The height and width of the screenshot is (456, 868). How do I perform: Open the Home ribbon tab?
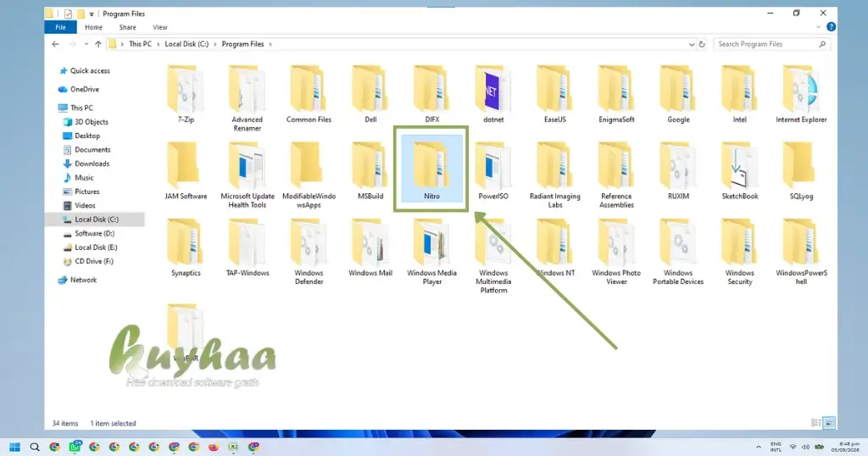pos(93,27)
